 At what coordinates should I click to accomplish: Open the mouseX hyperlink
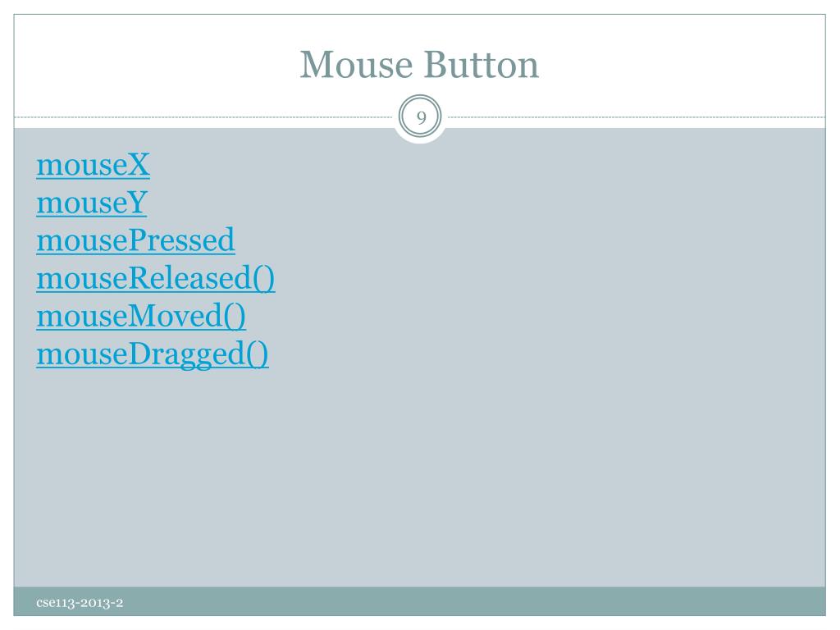tap(93, 164)
